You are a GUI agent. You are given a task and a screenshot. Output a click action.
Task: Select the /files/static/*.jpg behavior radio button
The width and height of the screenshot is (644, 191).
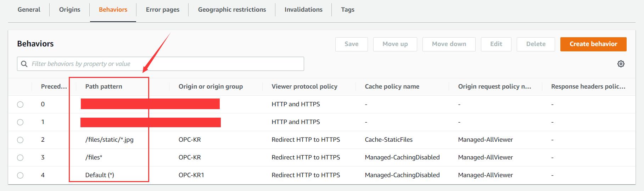[20, 140]
